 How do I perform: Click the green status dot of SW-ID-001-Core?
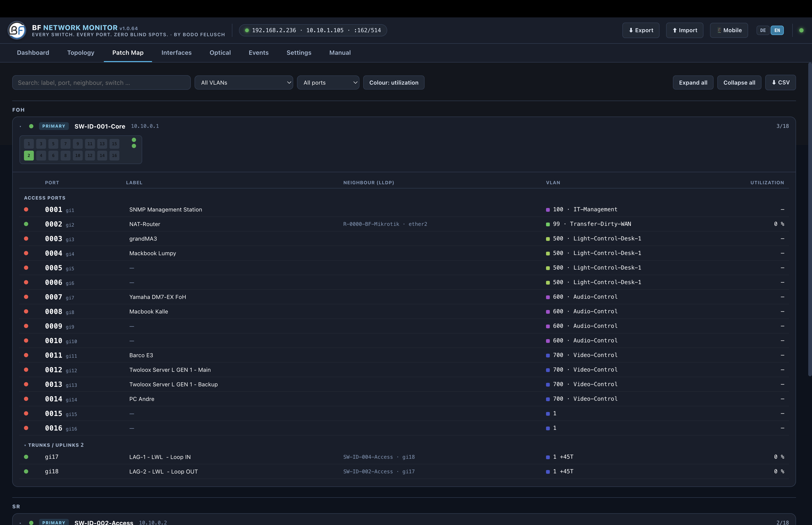pyautogui.click(x=31, y=126)
